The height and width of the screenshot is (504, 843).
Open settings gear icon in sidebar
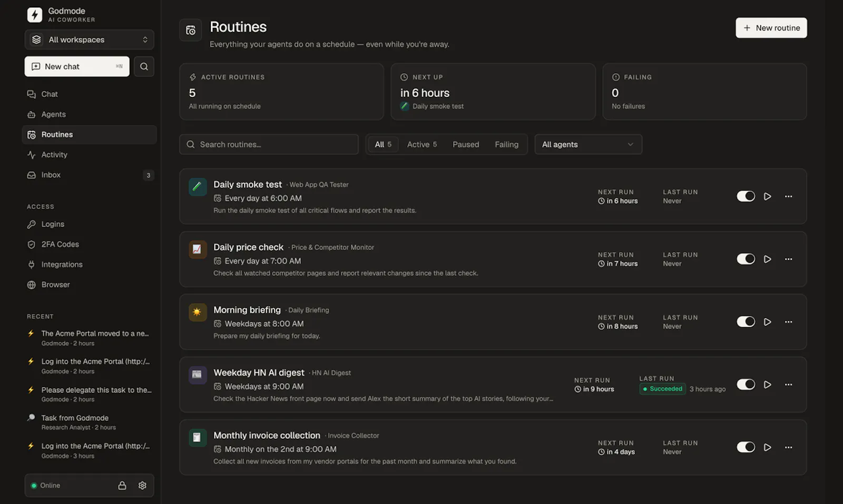(x=142, y=486)
